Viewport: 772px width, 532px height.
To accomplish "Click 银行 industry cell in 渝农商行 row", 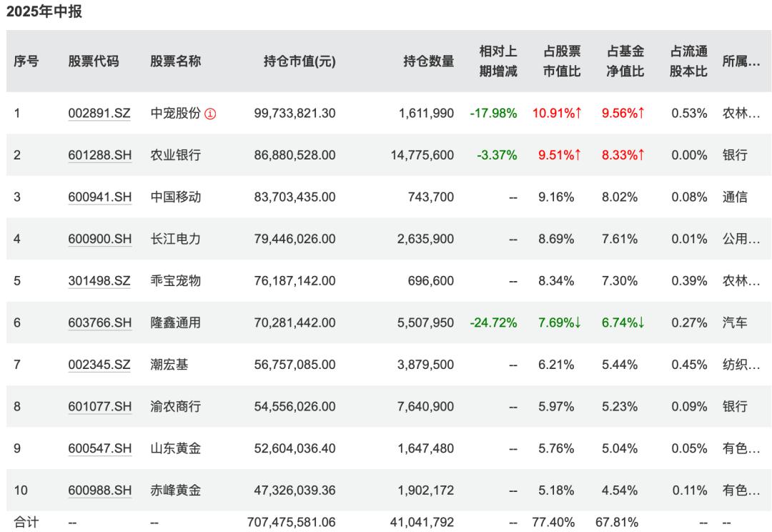I will [735, 406].
